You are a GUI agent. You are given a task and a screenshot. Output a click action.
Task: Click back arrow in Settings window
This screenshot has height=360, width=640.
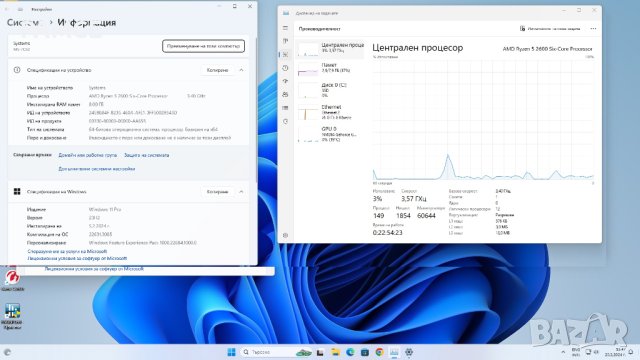point(7,9)
